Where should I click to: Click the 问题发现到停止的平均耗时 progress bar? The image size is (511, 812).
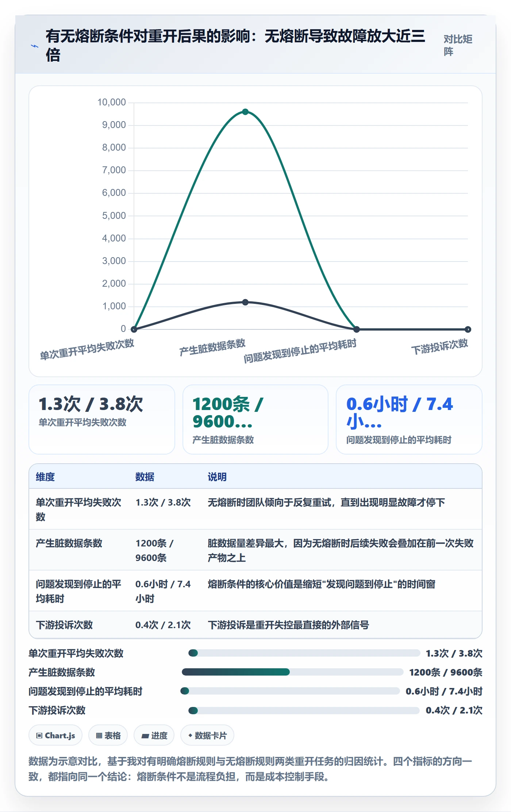click(x=290, y=691)
